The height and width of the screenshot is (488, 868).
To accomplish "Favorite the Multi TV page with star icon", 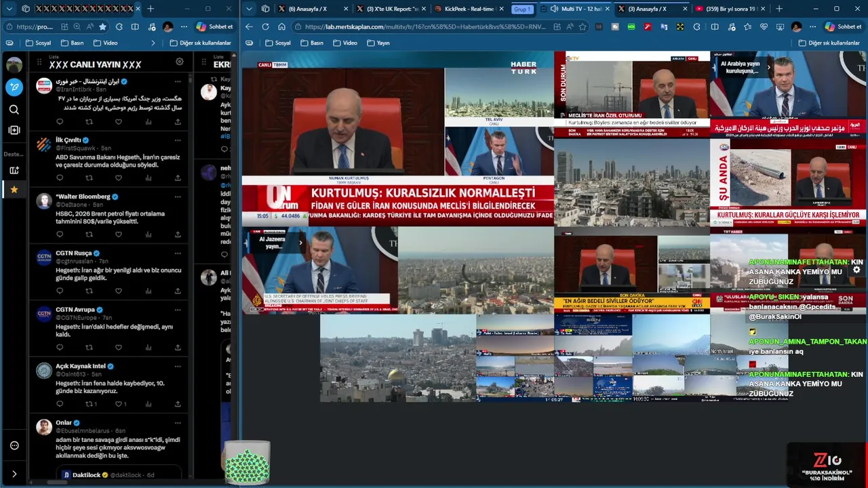I will click(583, 26).
